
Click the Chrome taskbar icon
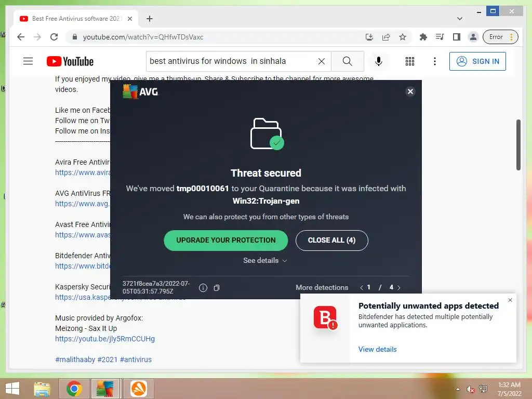point(74,389)
